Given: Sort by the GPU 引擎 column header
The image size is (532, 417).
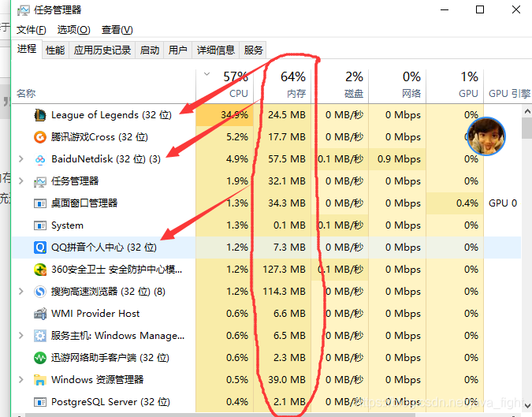Looking at the screenshot, I should click(508, 86).
